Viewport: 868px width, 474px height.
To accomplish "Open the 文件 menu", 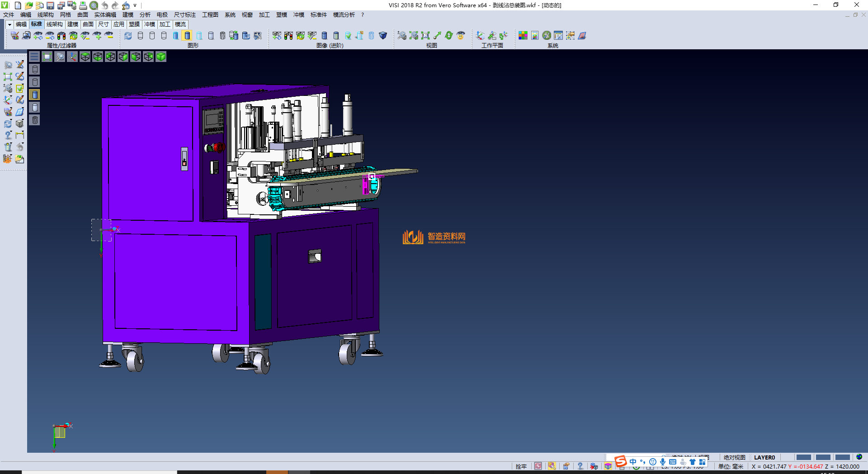I will [x=9, y=15].
